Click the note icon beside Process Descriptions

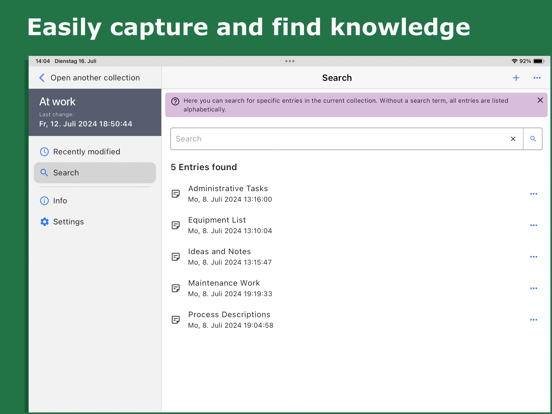[x=176, y=320]
